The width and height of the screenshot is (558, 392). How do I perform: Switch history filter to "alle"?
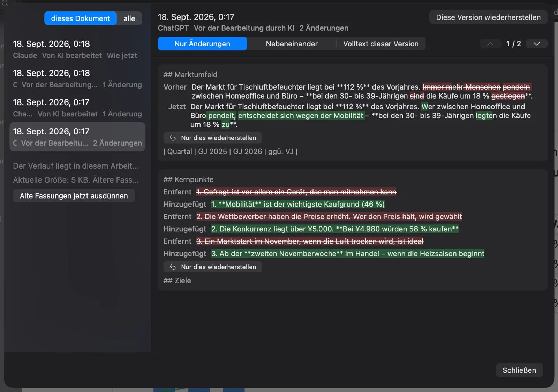[x=129, y=18]
